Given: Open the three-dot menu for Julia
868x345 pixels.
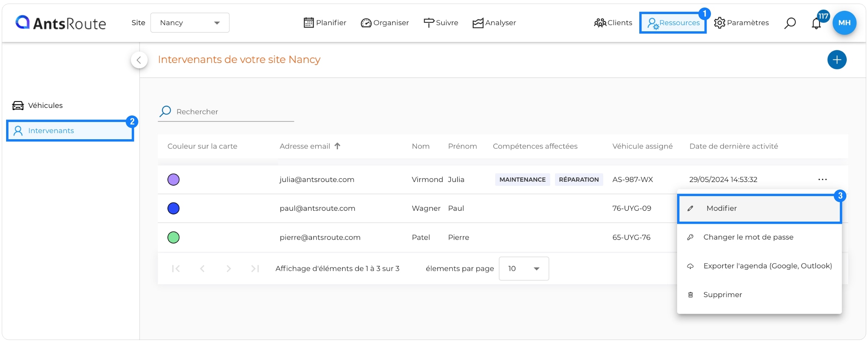Looking at the screenshot, I should [x=822, y=180].
